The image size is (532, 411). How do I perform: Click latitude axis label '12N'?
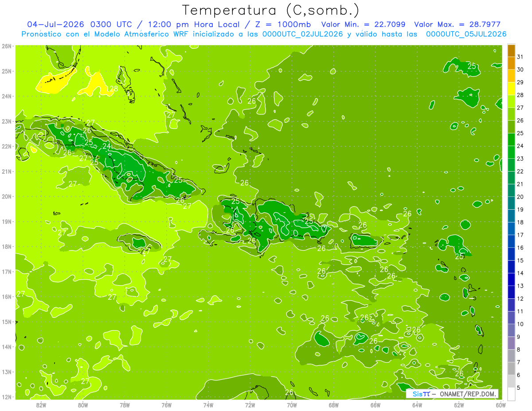pyautogui.click(x=7, y=397)
